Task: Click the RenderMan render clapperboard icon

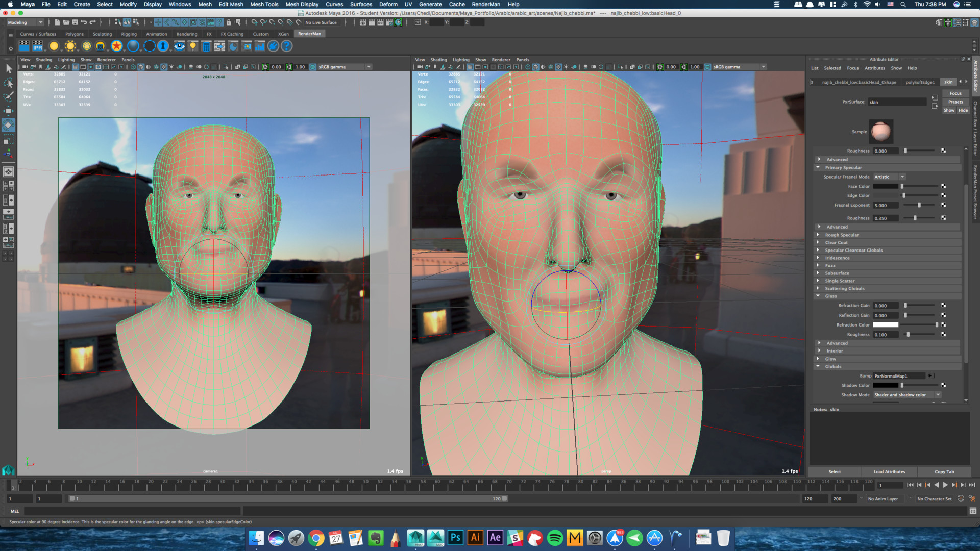Action: coord(23,46)
